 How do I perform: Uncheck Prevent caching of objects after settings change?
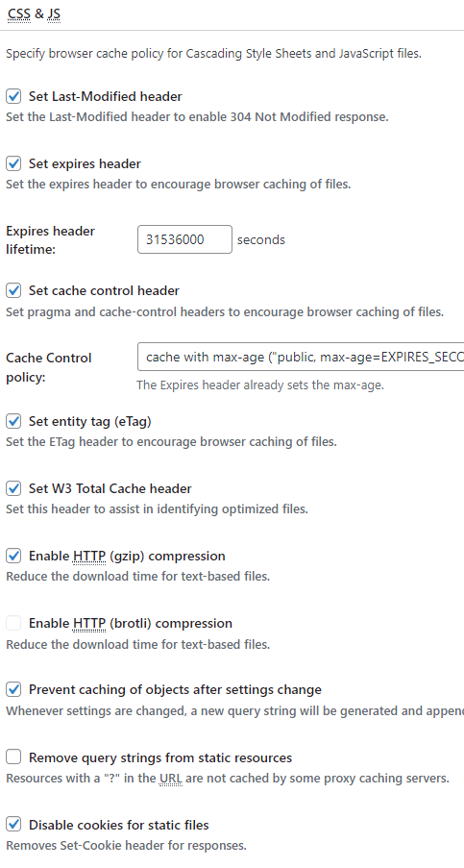click(x=13, y=690)
